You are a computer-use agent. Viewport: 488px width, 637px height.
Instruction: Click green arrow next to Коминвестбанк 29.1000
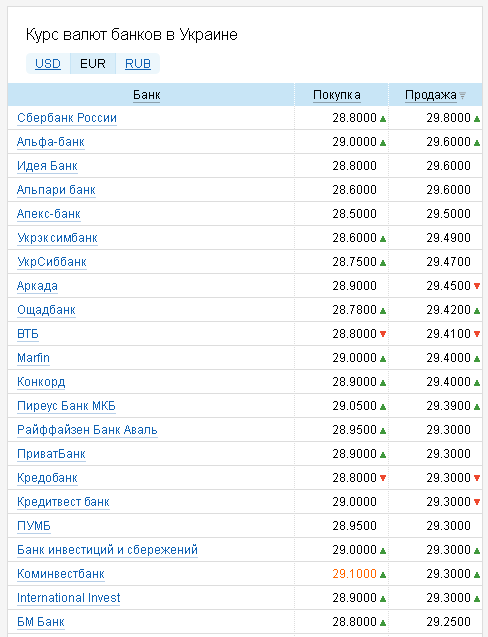point(383,575)
